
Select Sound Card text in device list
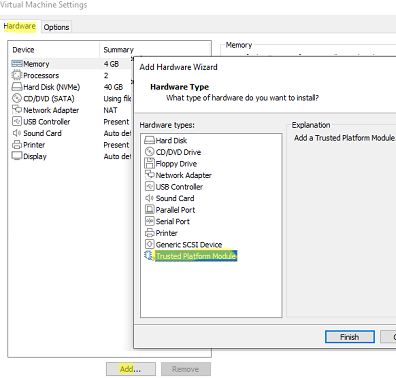(42, 133)
